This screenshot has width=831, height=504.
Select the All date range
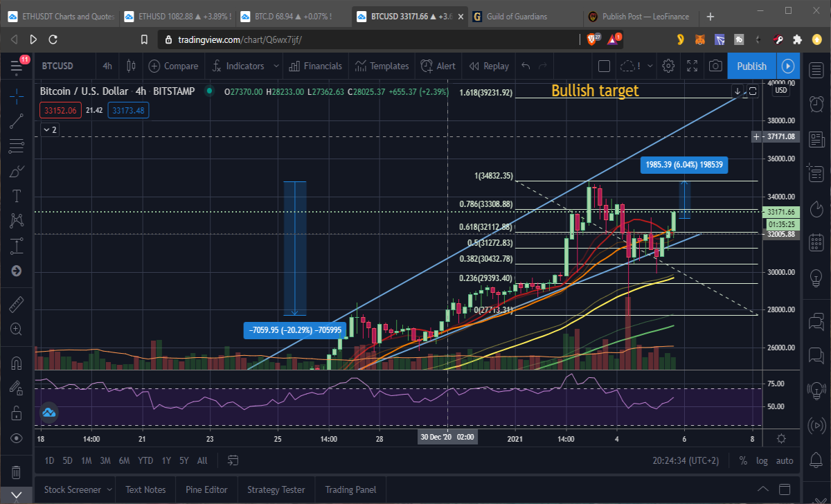[202, 460]
